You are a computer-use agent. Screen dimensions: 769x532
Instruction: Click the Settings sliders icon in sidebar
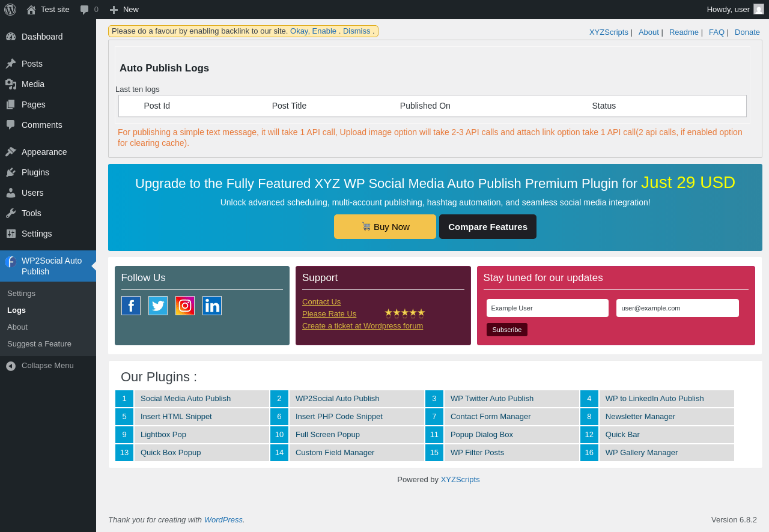[x=11, y=234]
